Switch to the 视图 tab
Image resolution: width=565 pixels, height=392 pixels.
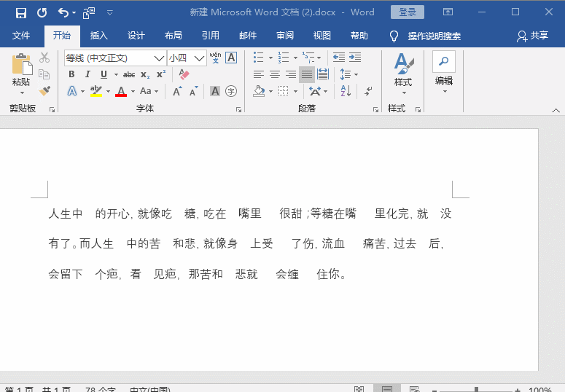tap(322, 36)
